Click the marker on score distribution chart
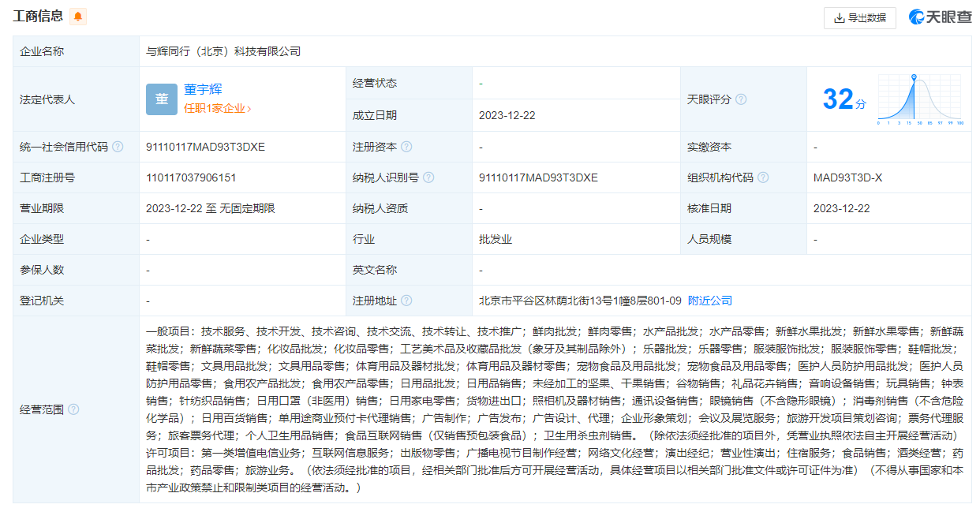 914,77
